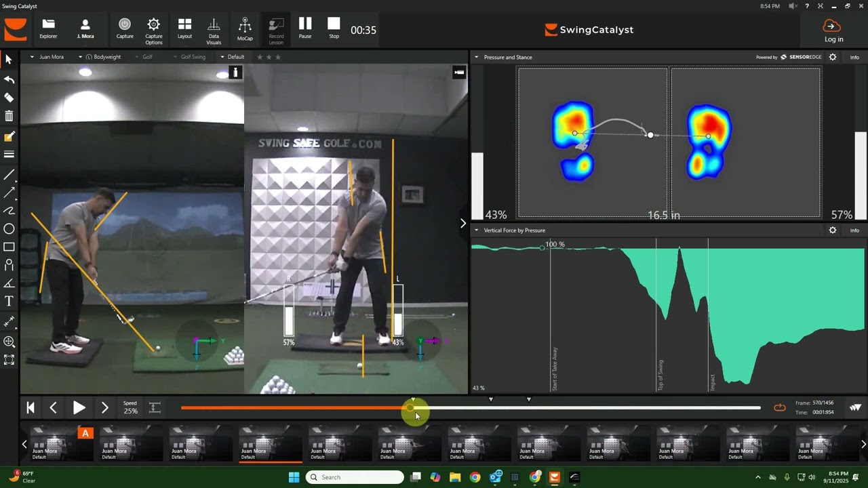
Task: Toggle loop playback icon
Action: point(780,407)
